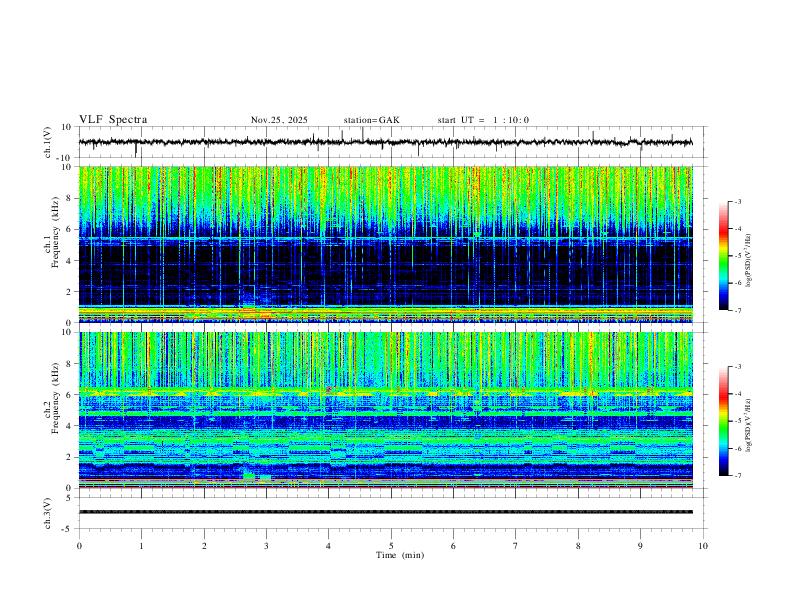Click the "7" tick on the time axis
Viewport: 792px width, 612px height.
point(516,546)
